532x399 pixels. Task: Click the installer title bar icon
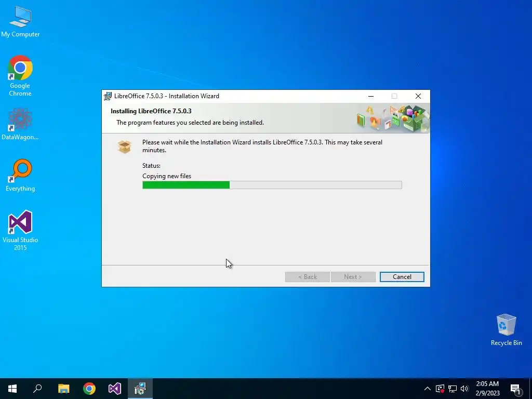click(108, 96)
